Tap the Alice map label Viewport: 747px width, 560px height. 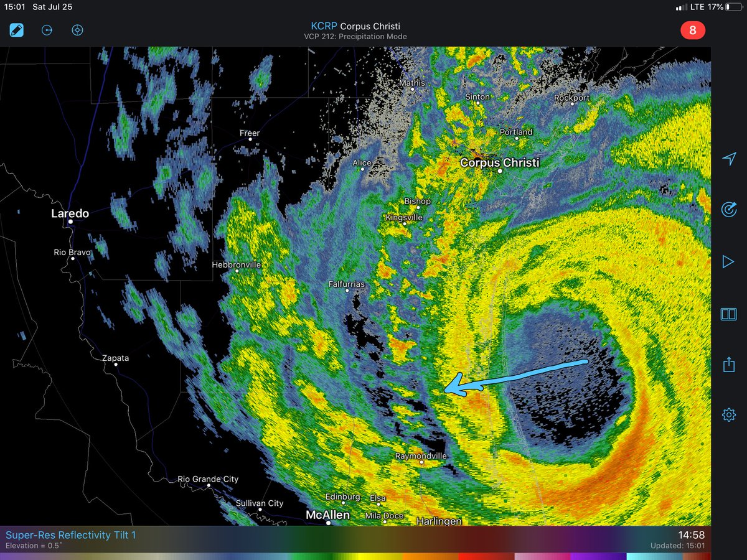(x=362, y=163)
